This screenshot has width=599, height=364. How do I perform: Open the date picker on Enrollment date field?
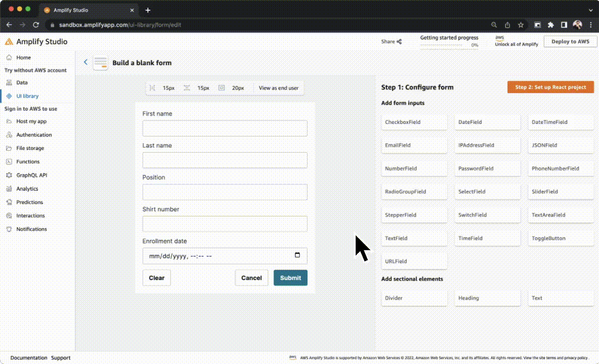click(x=298, y=256)
